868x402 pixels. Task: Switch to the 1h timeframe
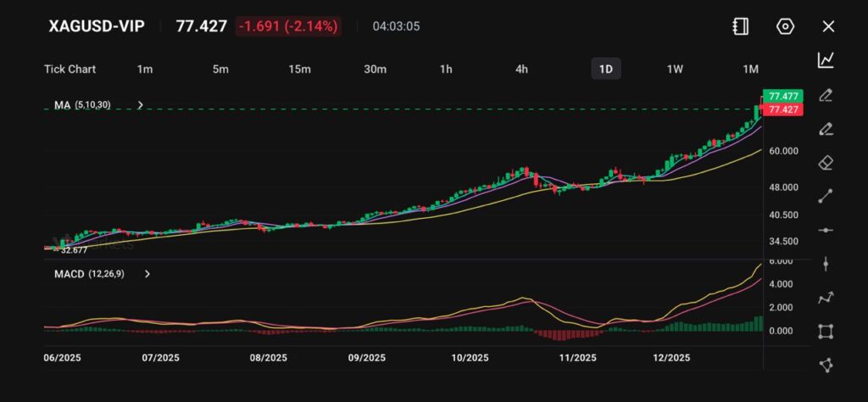pyautogui.click(x=446, y=69)
